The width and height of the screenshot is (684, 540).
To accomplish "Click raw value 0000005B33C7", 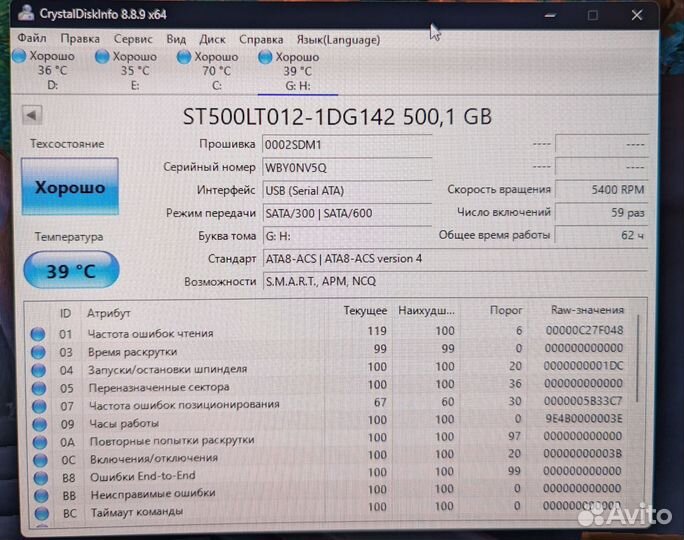I will pyautogui.click(x=583, y=401).
